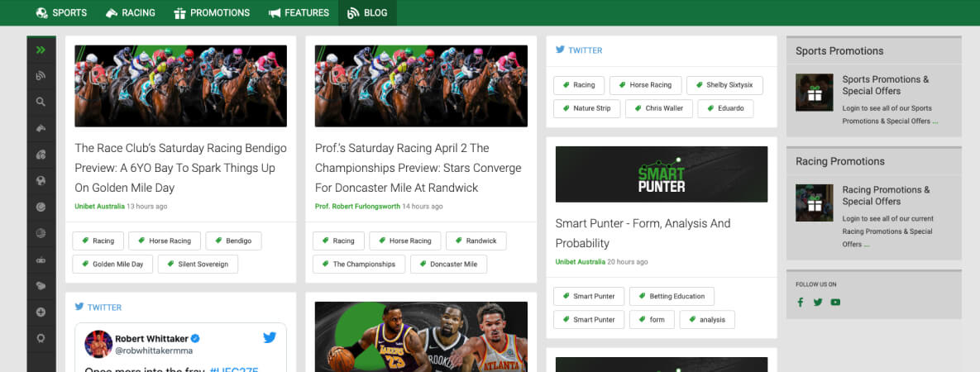Select the analysis tag
This screenshot has height=372, width=980.
tap(707, 319)
